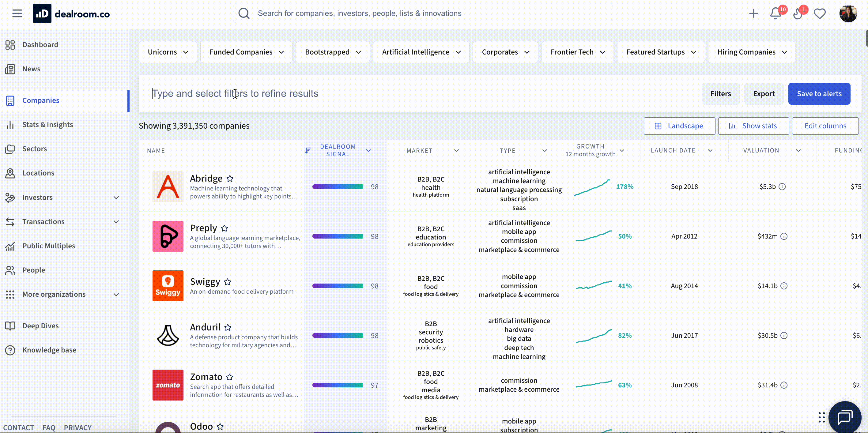Open the chat support bubble
This screenshot has width=868, height=433.
pos(845,417)
